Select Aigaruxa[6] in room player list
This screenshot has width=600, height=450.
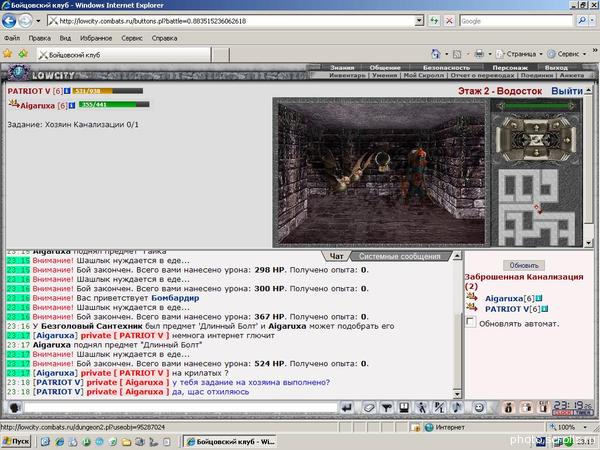(509, 298)
